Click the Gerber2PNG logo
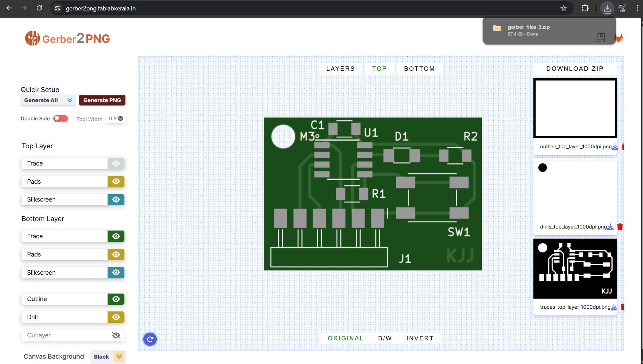Image resolution: width=643 pixels, height=364 pixels. 67,38
